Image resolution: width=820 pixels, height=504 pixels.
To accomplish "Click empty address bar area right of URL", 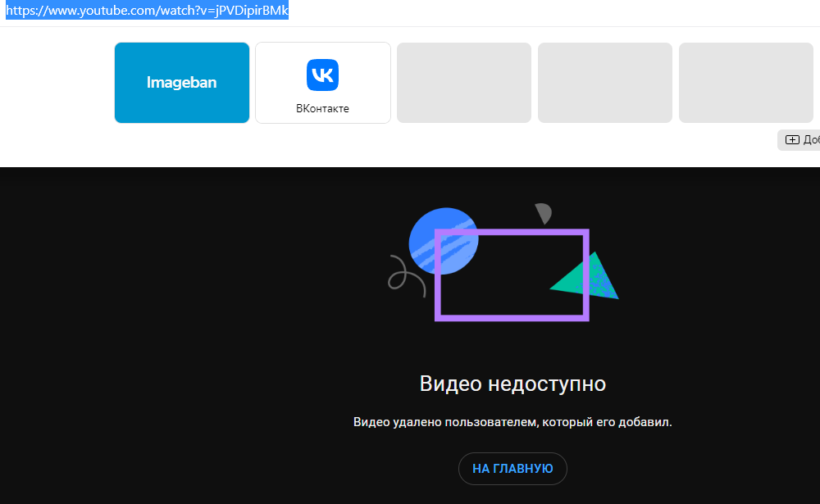I will tap(533, 11).
